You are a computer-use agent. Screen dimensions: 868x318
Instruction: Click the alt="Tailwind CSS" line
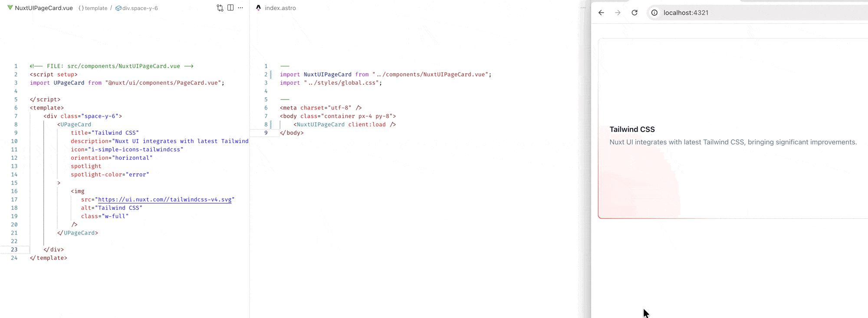[112, 208]
